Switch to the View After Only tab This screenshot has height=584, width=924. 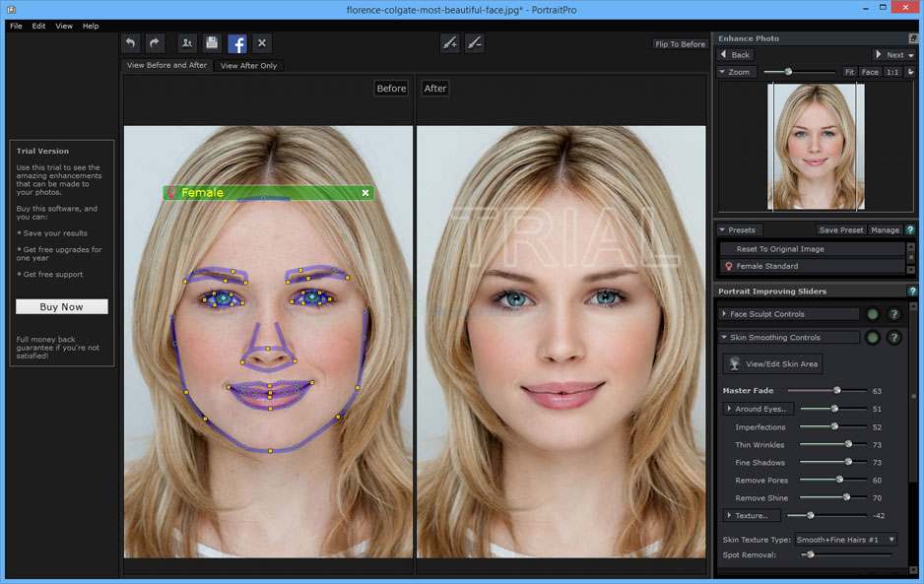247,65
